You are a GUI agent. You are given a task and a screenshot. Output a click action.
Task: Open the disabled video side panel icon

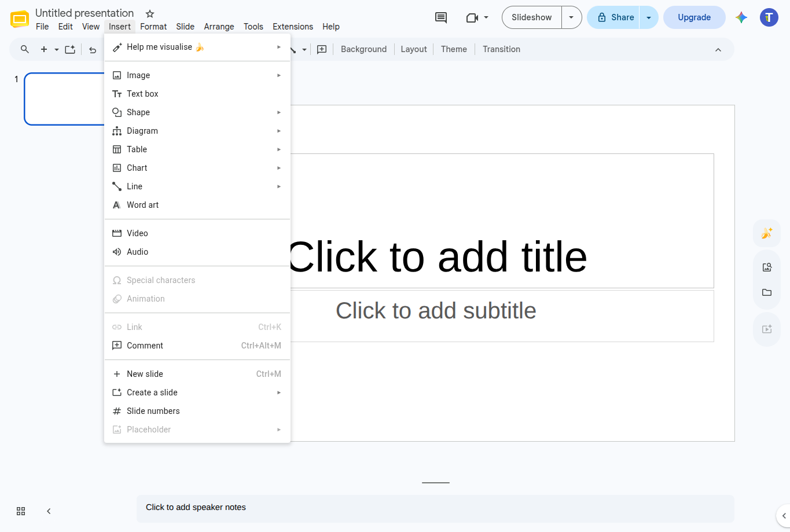767,329
